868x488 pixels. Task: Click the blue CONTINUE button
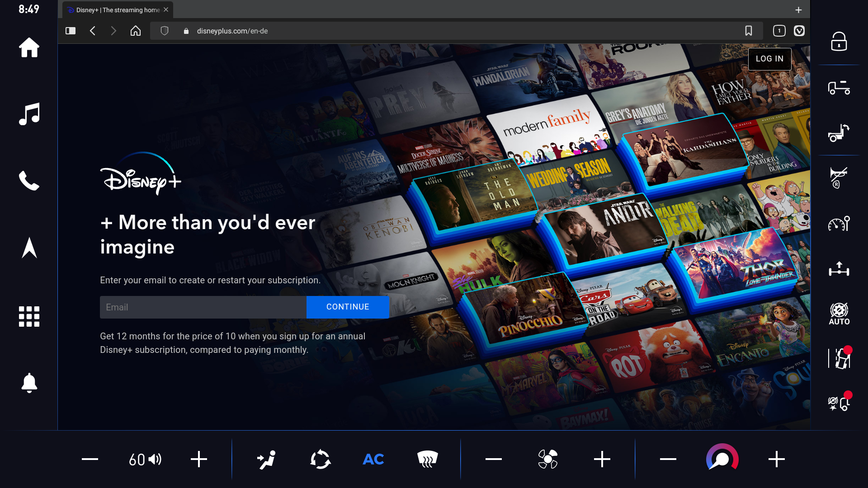point(348,307)
